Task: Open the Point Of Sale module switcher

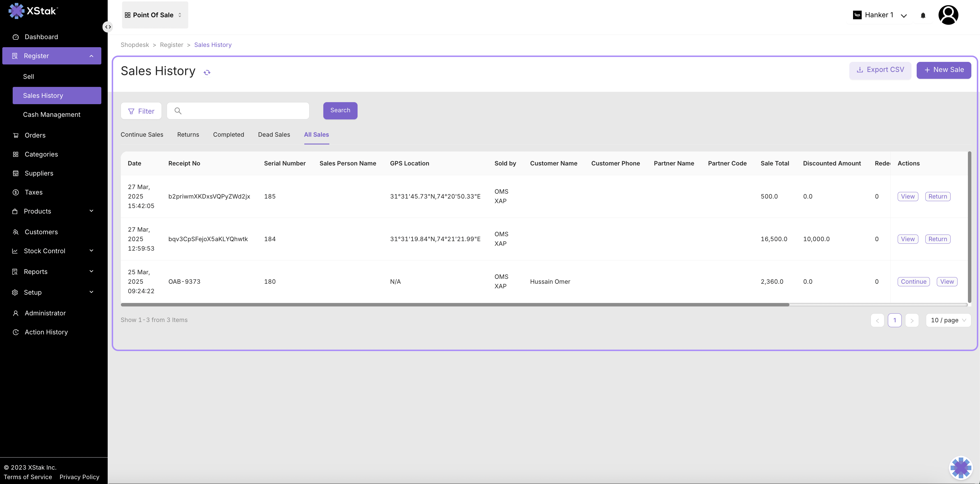Action: coord(155,15)
